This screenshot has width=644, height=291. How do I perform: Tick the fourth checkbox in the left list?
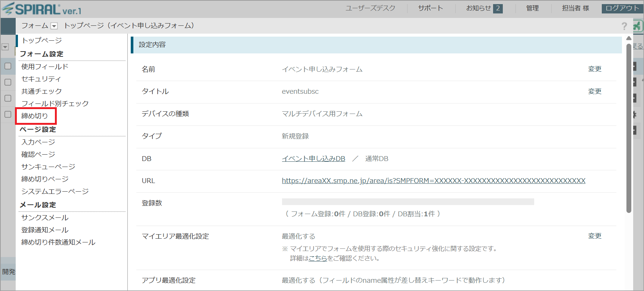coord(8,114)
